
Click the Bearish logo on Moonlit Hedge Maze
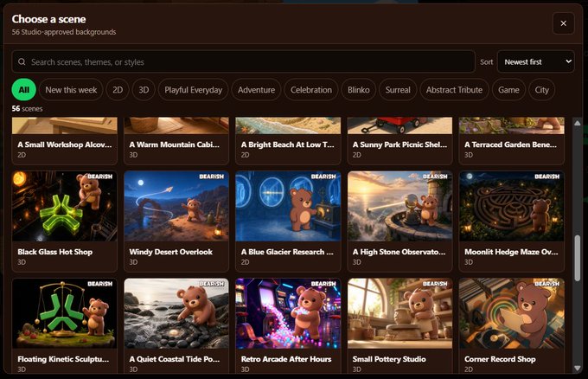tap(546, 177)
